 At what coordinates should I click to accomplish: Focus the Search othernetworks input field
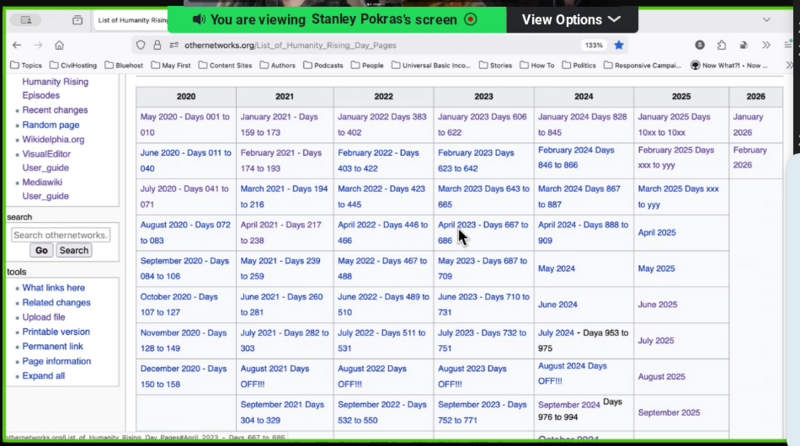pyautogui.click(x=61, y=235)
